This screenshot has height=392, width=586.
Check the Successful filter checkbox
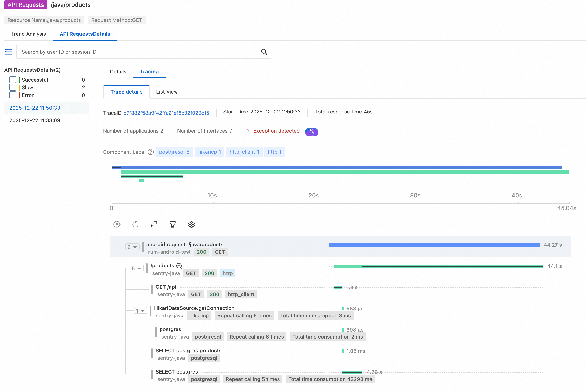pyautogui.click(x=13, y=80)
